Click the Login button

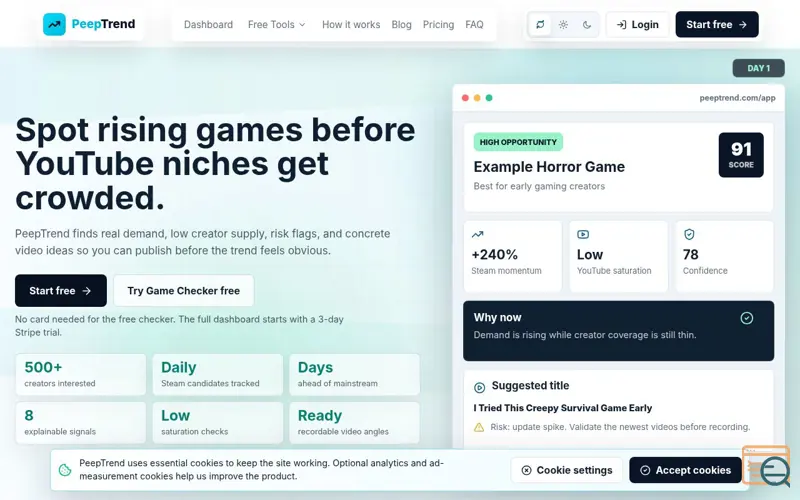click(637, 24)
